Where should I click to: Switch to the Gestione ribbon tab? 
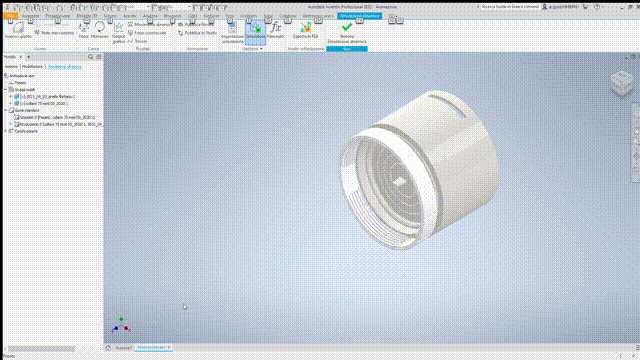211,16
